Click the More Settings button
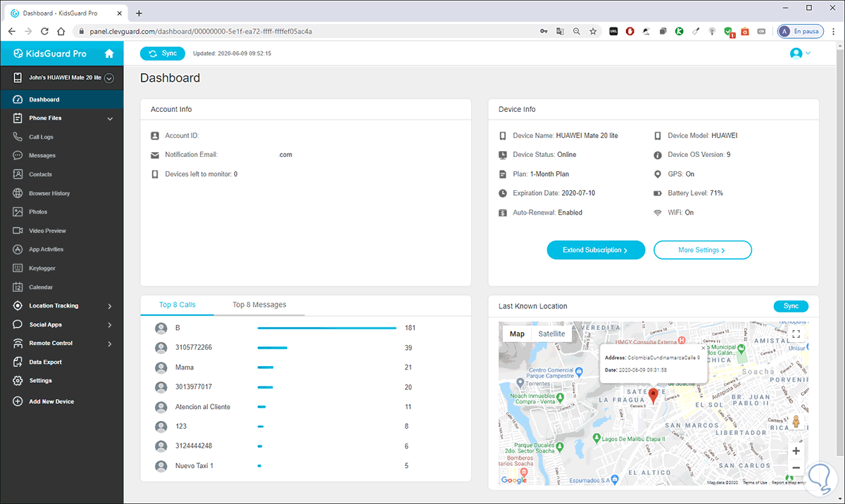This screenshot has height=504, width=845. point(702,250)
